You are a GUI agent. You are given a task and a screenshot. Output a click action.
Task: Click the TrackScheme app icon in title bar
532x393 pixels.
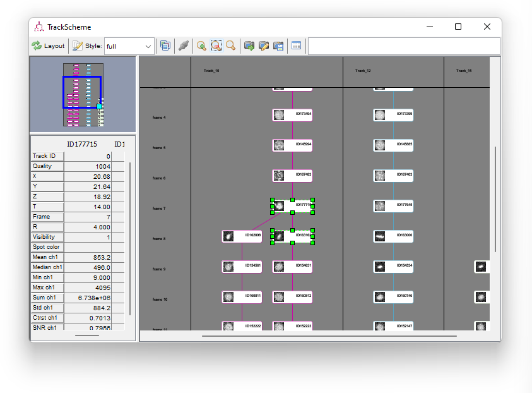coord(39,27)
